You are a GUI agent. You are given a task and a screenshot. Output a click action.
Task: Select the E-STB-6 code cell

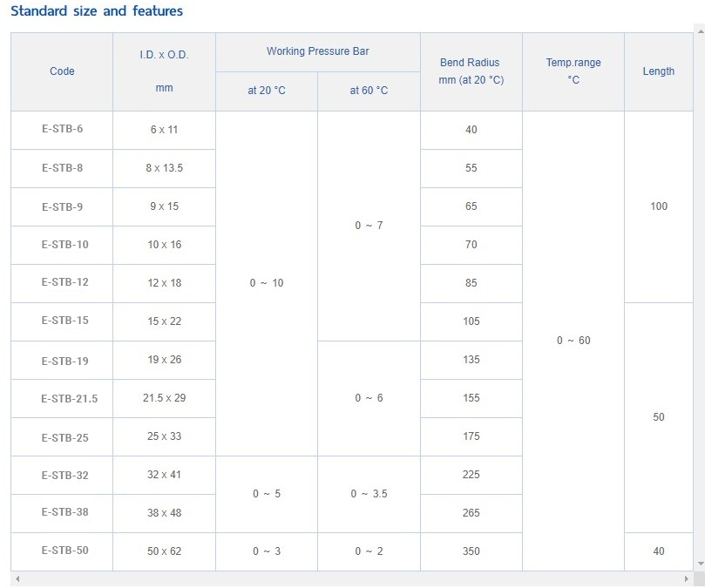[x=62, y=130]
